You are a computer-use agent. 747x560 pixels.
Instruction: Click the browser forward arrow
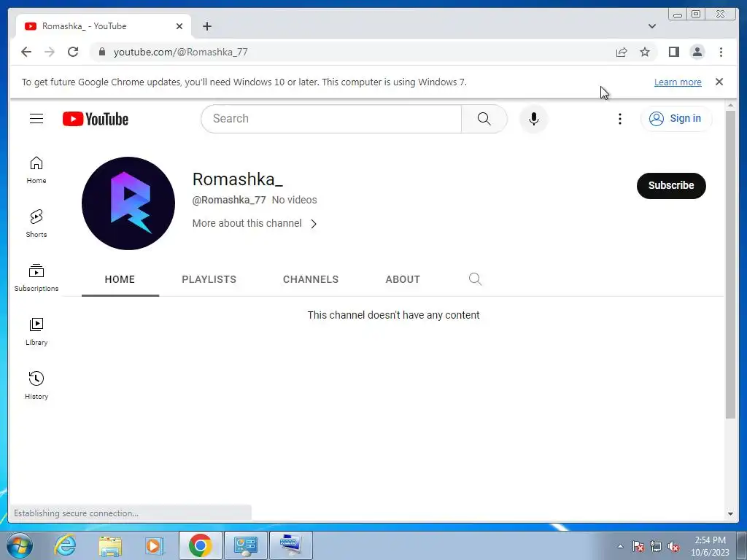click(50, 52)
